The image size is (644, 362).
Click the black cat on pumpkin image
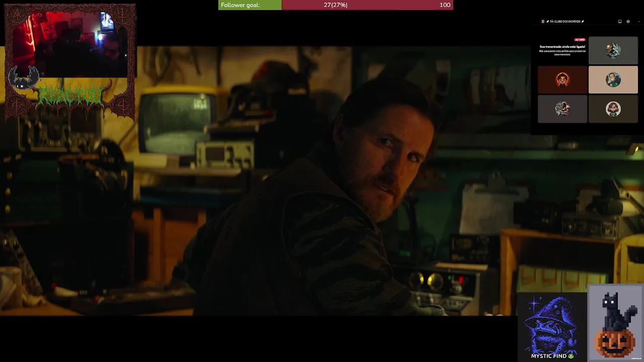point(616,323)
